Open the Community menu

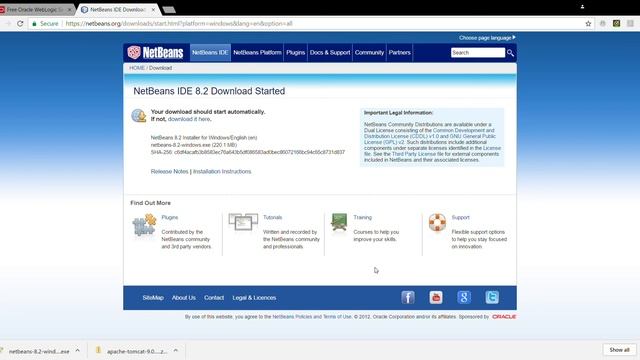[369, 53]
